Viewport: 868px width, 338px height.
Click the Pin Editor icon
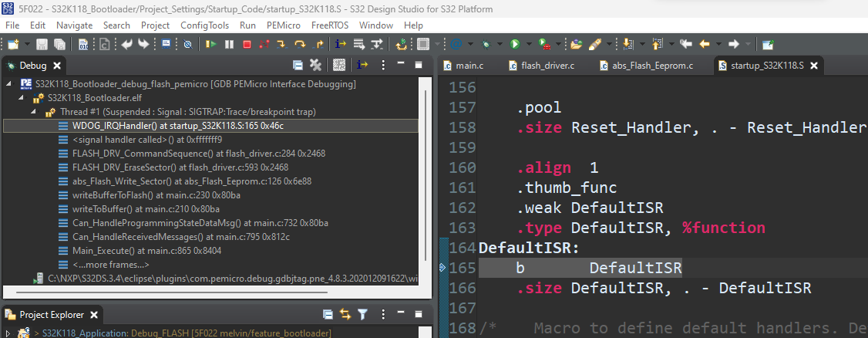768,44
